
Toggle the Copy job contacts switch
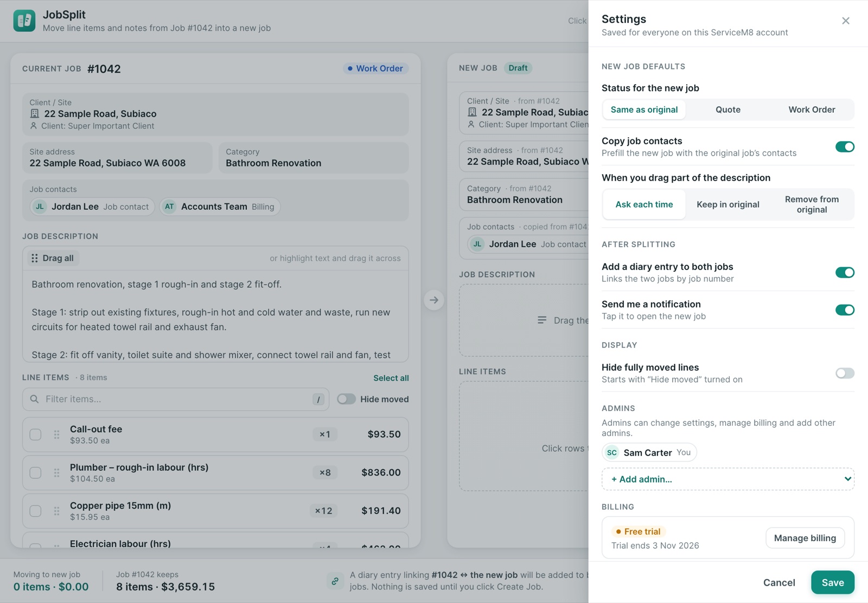pos(845,146)
